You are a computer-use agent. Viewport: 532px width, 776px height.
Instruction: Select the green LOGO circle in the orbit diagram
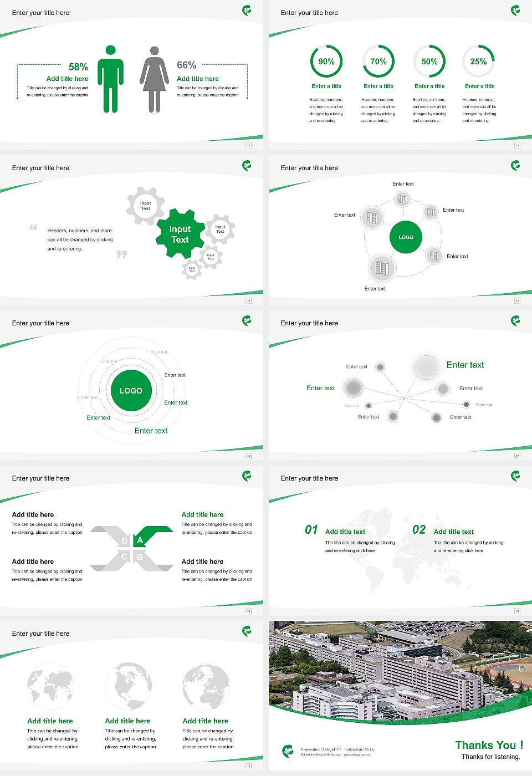[406, 237]
